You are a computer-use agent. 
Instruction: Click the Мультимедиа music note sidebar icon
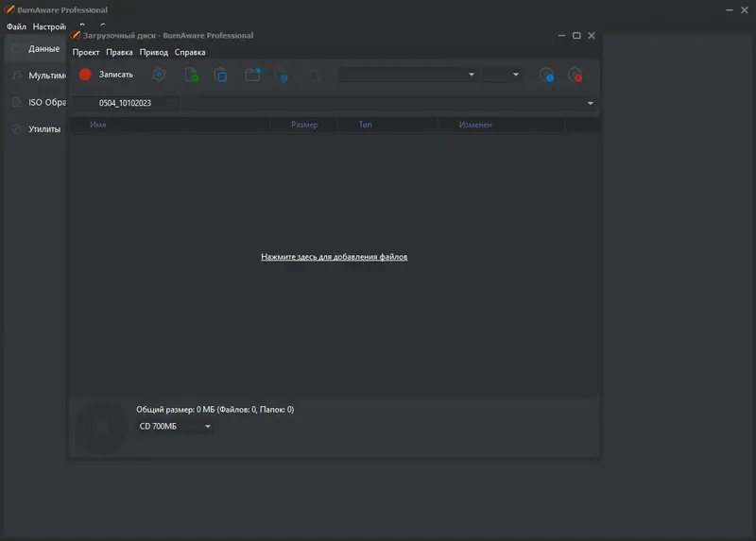(x=17, y=76)
